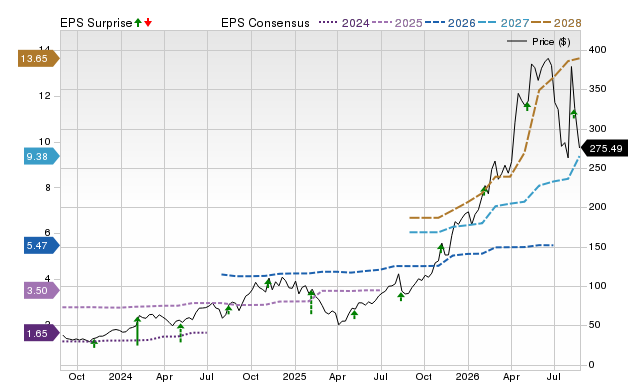The height and width of the screenshot is (382, 640).
Task: Click the 12 label on the EPS axis
Action: [x=44, y=96]
